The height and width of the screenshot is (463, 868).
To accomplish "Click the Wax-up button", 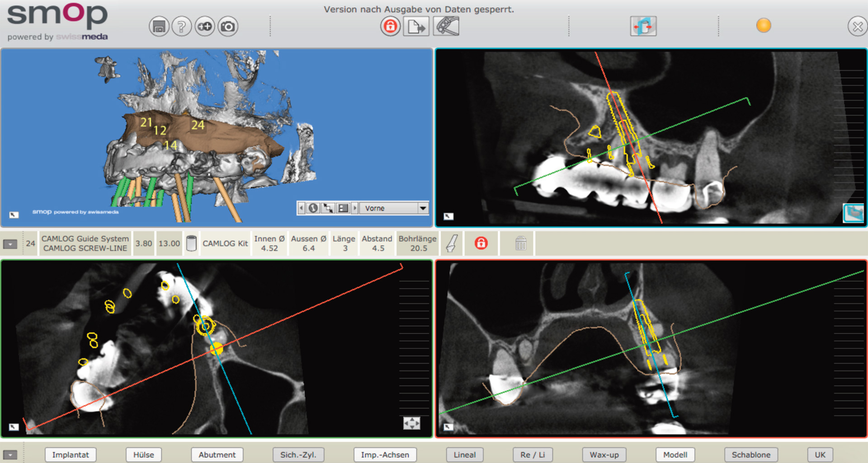I will tap(604, 455).
